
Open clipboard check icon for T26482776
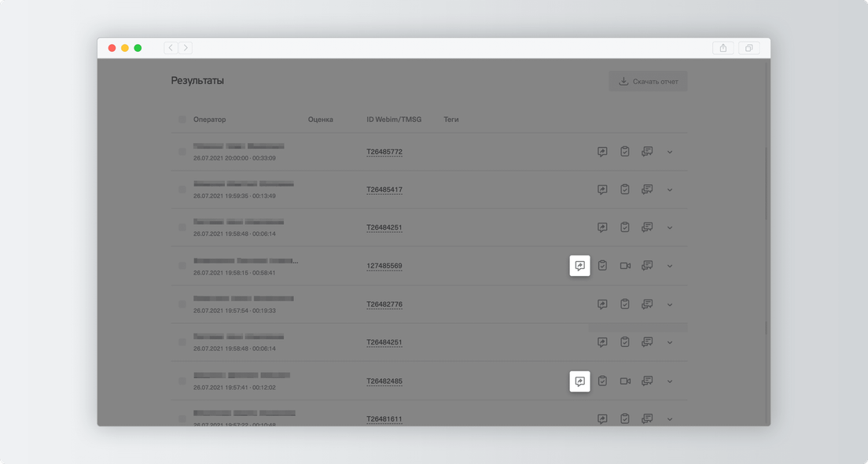[624, 304]
